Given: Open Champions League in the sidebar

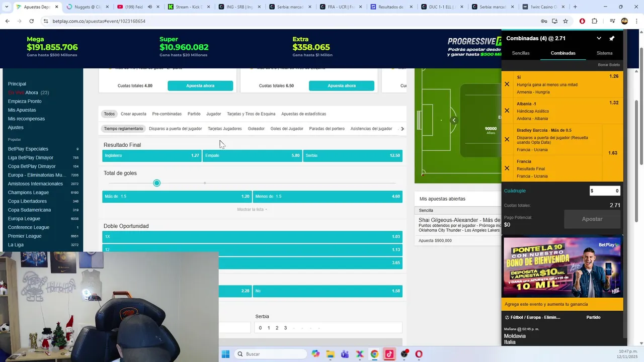Looking at the screenshot, I should pos(28,193).
